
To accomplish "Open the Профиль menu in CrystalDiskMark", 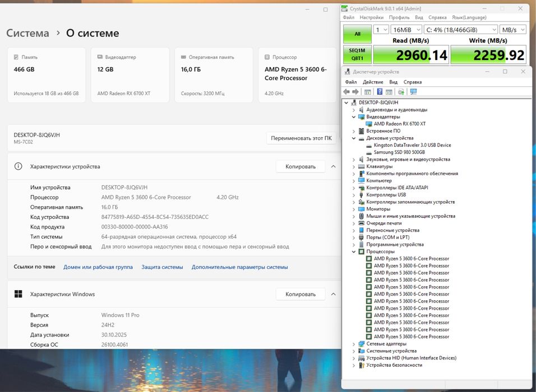I will [399, 17].
